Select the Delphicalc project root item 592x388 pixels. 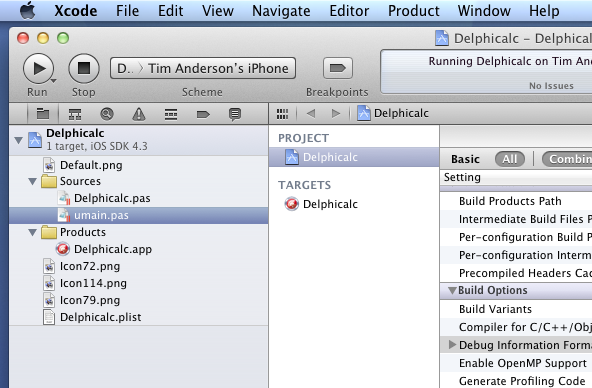pyautogui.click(x=139, y=140)
